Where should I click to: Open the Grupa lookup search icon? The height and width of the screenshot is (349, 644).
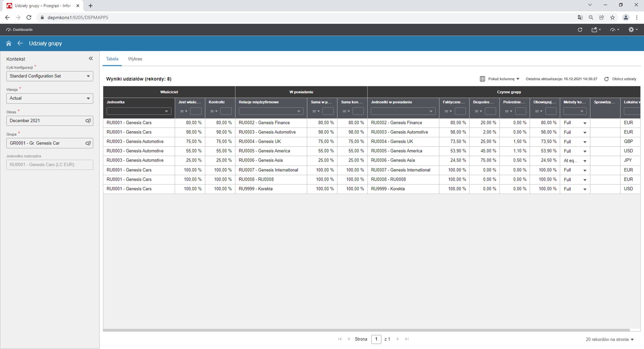point(88,143)
